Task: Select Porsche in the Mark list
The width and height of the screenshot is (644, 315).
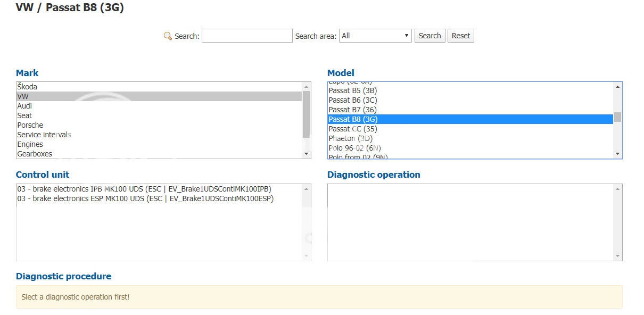Action: tap(159, 125)
